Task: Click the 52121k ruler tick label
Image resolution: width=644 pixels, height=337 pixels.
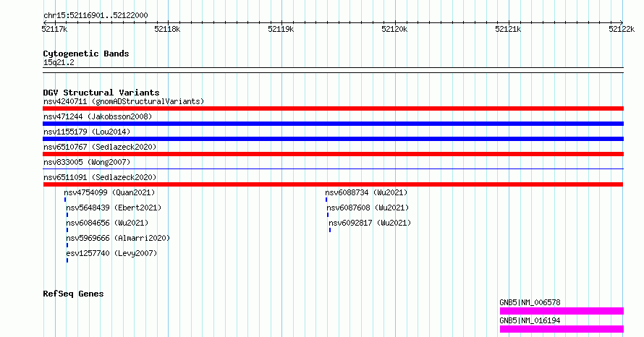Action: click(508, 29)
